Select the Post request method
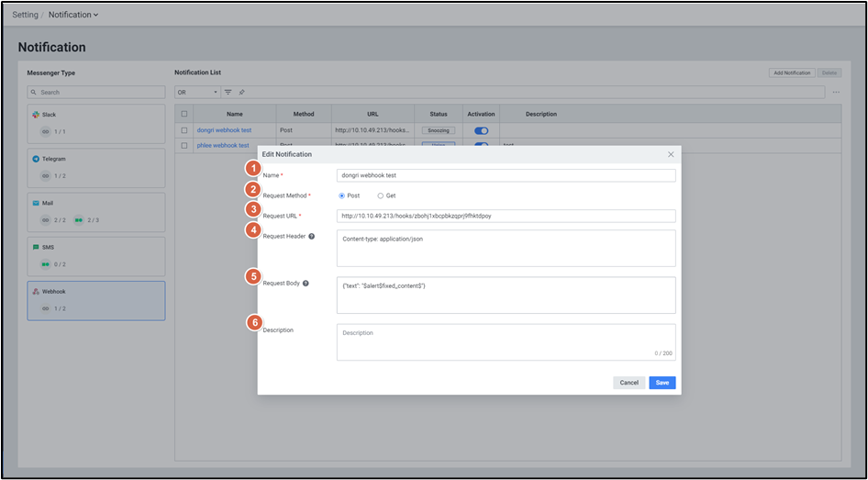 coord(342,195)
